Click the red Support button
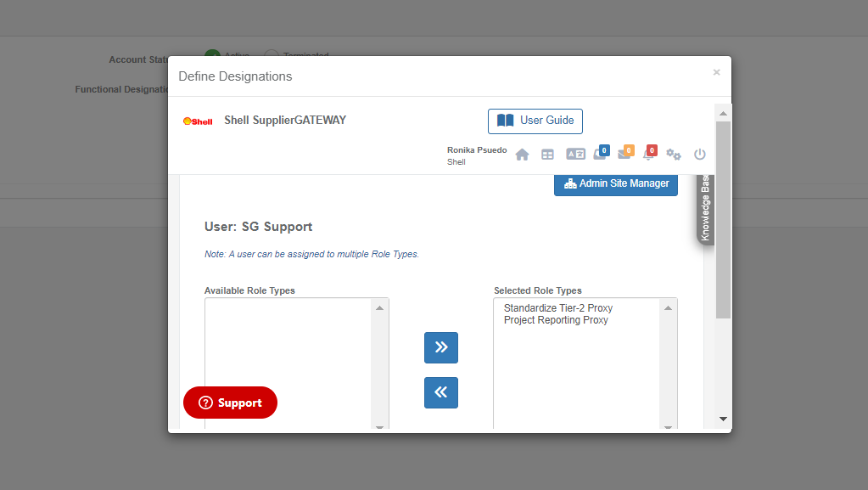Image resolution: width=868 pixels, height=490 pixels. 230,403
